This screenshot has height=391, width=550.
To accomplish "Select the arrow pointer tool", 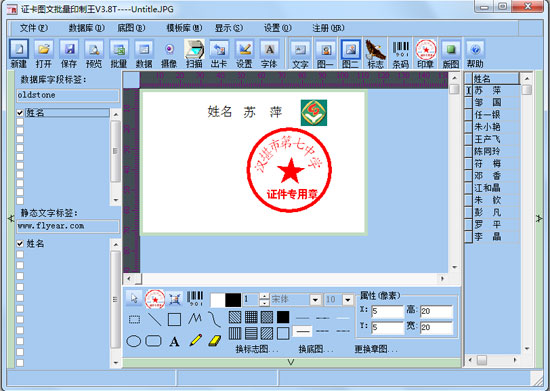I will click(x=134, y=299).
